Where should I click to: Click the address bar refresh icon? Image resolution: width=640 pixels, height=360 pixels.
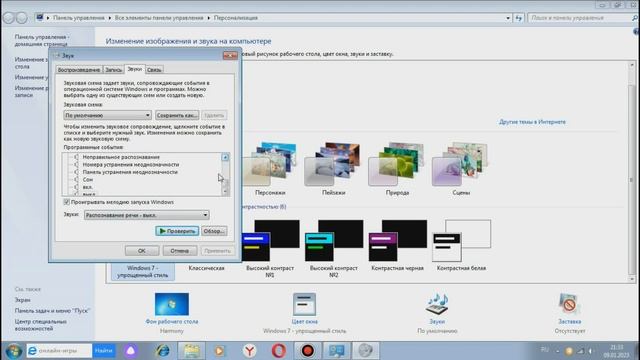click(519, 18)
